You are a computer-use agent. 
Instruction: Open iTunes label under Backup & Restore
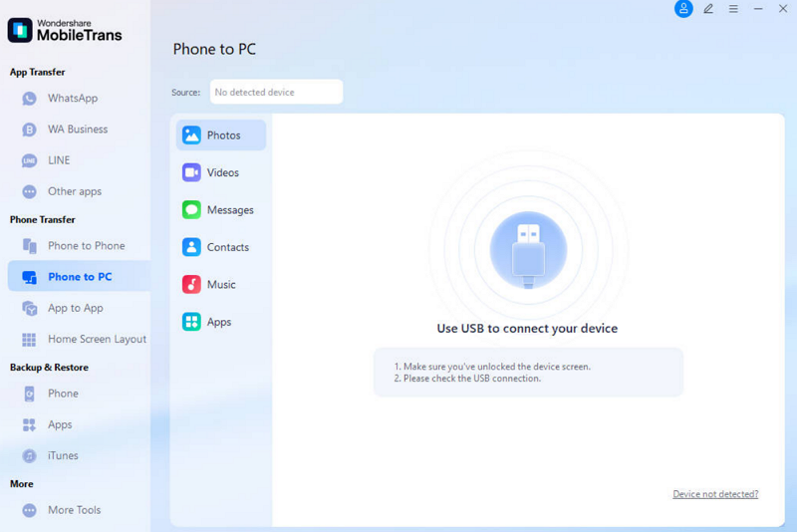tap(63, 455)
